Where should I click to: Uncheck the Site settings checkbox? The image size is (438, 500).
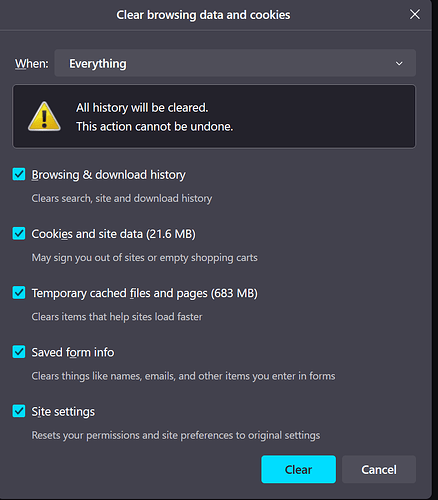click(19, 411)
